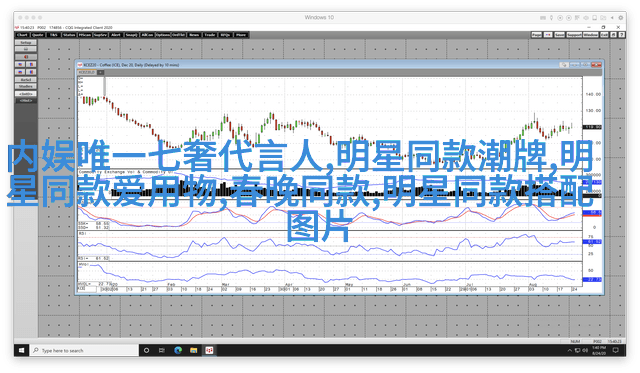Click the home icon in top toolbar
This screenshot has height=373, width=640.
613,35
